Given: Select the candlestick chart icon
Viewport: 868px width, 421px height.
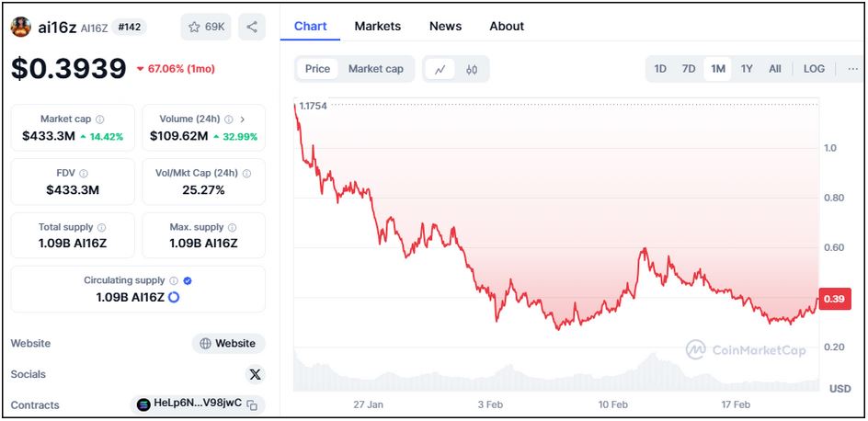Looking at the screenshot, I should tap(473, 69).
